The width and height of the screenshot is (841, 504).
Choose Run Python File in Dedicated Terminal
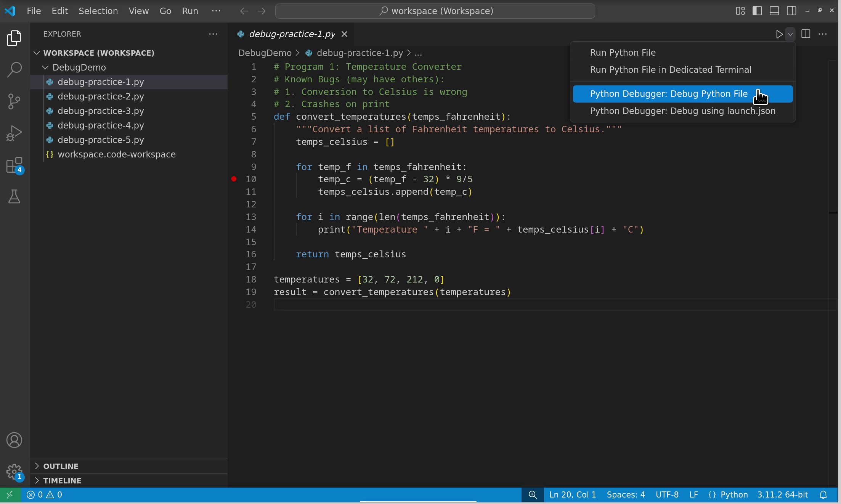pyautogui.click(x=671, y=70)
